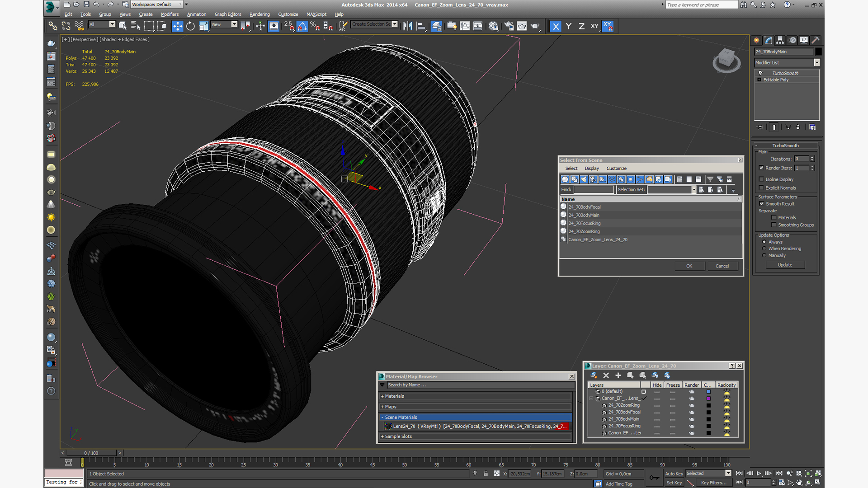868x488 pixels.
Task: Open the Utilities command panel tab
Action: [x=816, y=40]
